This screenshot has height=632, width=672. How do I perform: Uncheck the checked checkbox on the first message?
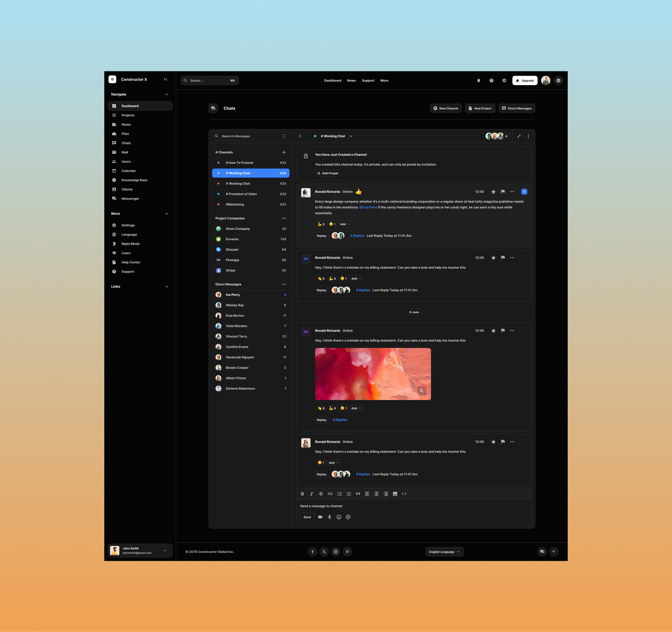(524, 192)
